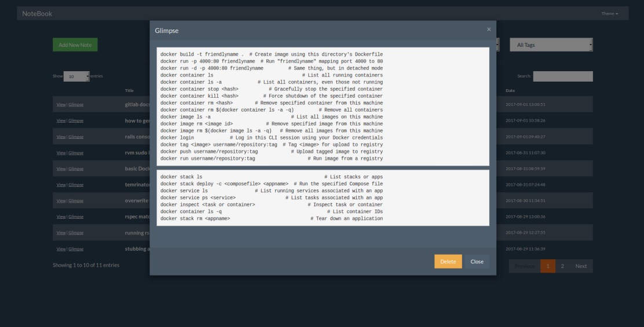The width and height of the screenshot is (644, 327).
Task: Open View link for the rails console note
Action: pos(61,137)
